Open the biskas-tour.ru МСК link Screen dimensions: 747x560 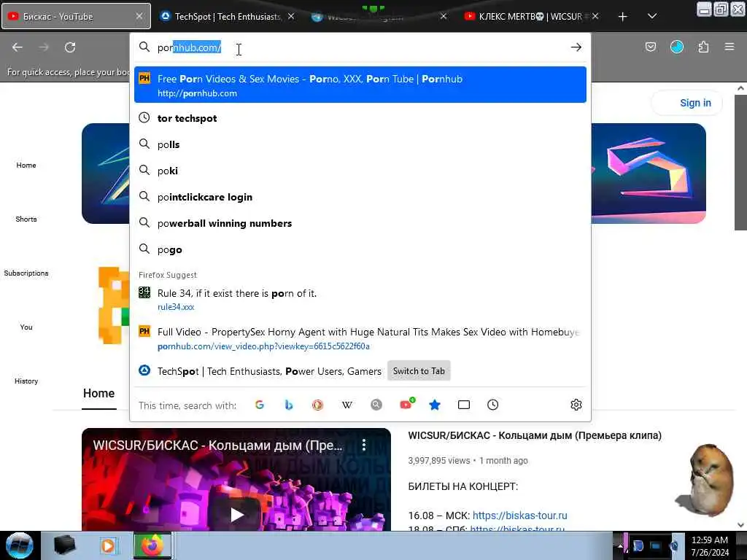click(x=519, y=516)
